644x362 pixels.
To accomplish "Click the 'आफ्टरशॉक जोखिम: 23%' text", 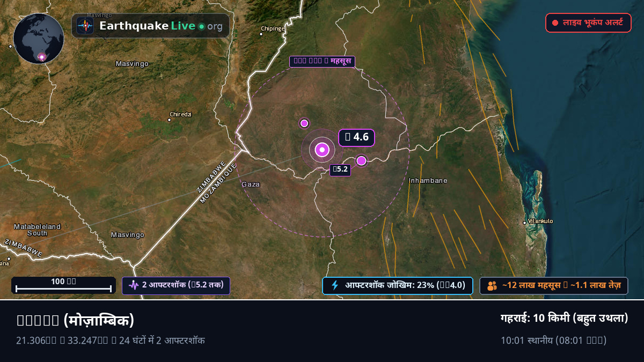I will pyautogui.click(x=405, y=285).
